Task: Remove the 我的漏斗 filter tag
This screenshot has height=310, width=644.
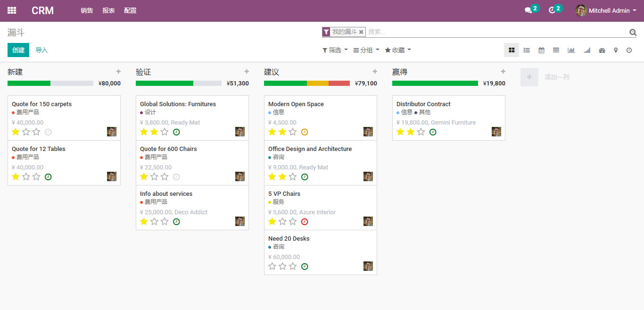Action: [361, 32]
